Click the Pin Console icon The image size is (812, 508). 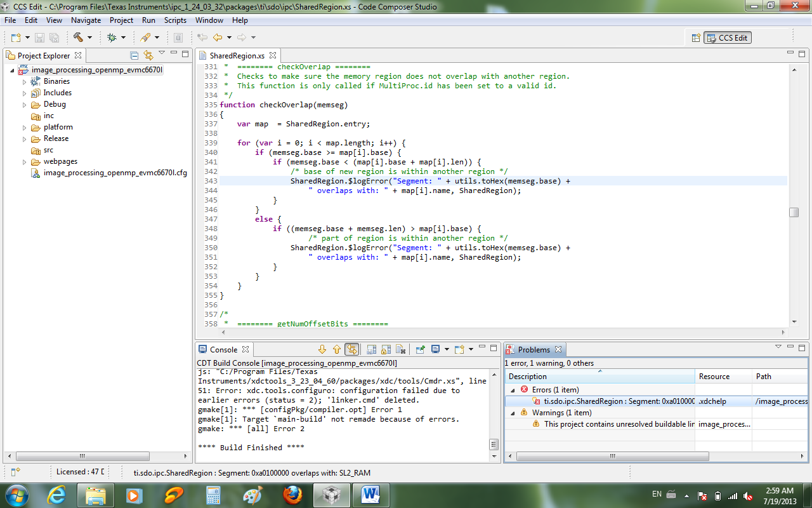420,349
